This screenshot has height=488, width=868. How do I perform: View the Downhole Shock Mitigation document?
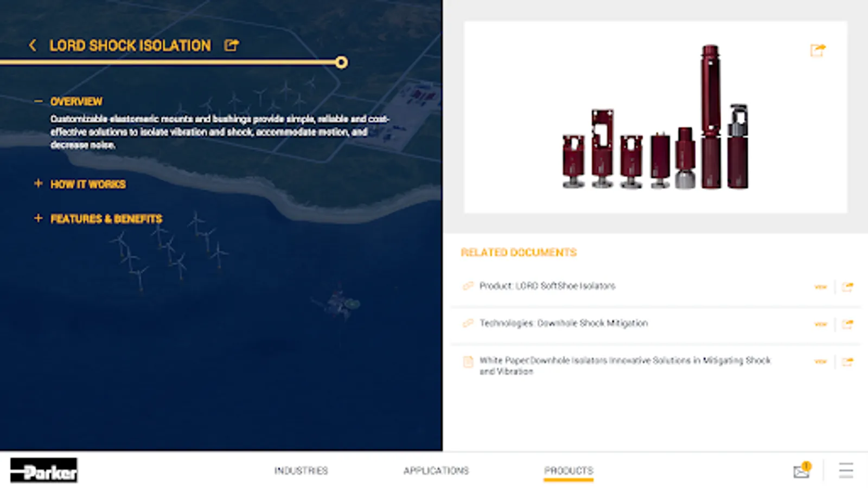click(x=820, y=324)
